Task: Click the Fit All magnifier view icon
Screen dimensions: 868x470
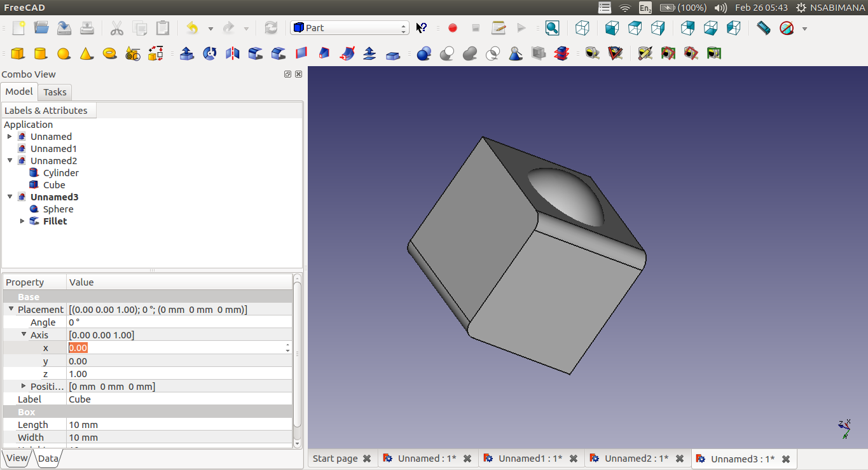Action: click(x=552, y=28)
